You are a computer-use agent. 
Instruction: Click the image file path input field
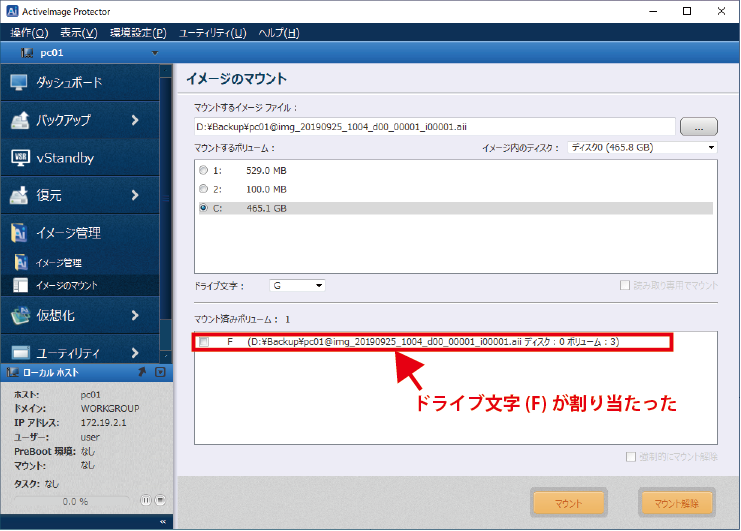pos(435,126)
